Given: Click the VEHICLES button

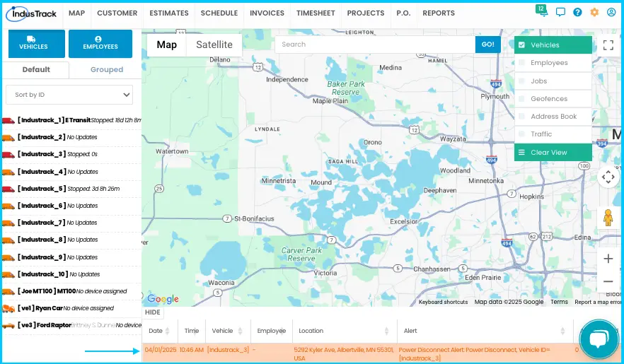Looking at the screenshot, I should tap(37, 44).
